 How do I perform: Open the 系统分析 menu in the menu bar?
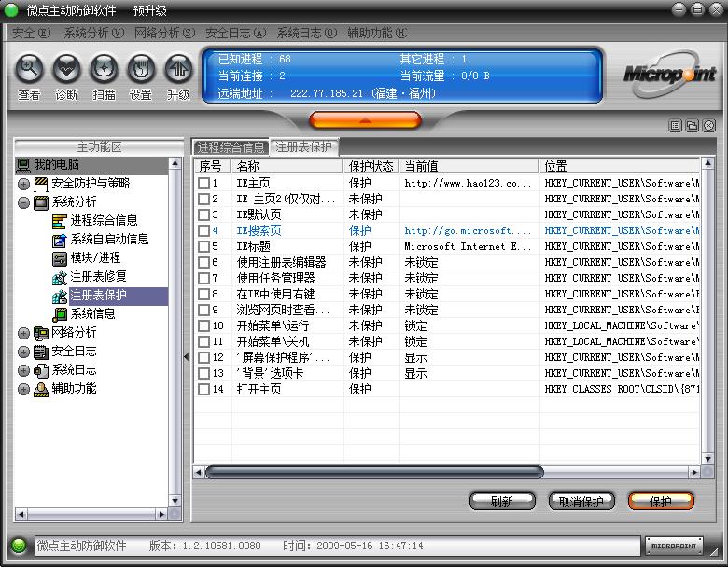93,33
